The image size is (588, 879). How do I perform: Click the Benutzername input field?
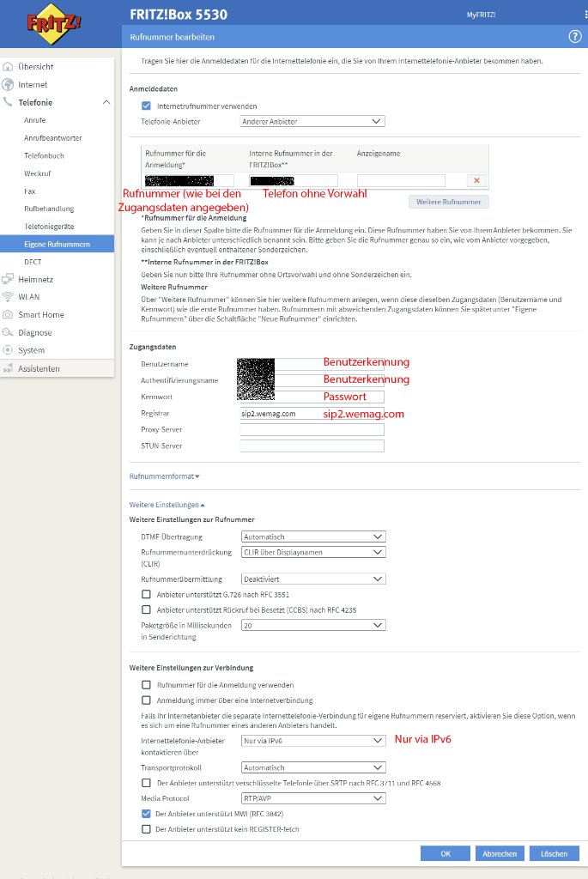[x=312, y=364]
